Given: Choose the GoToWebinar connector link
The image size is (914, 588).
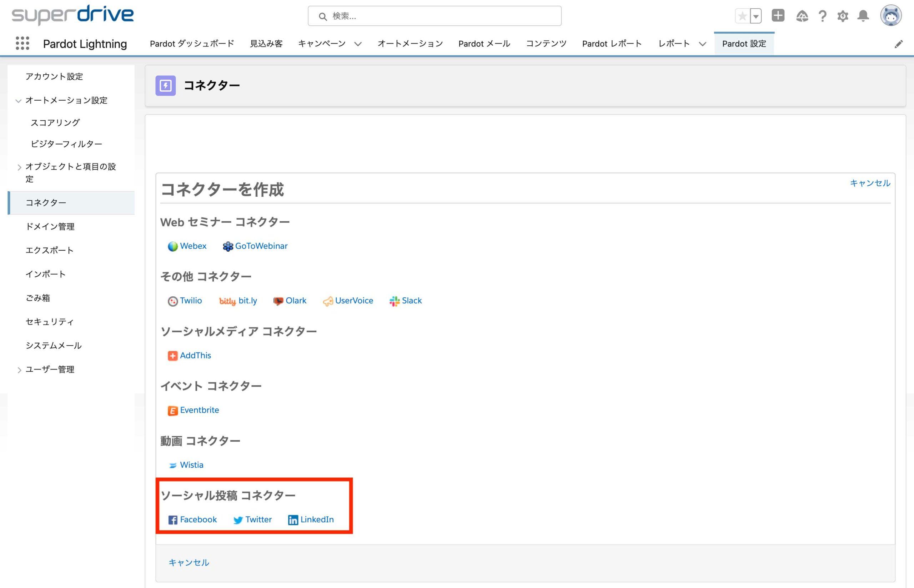Looking at the screenshot, I should [261, 246].
